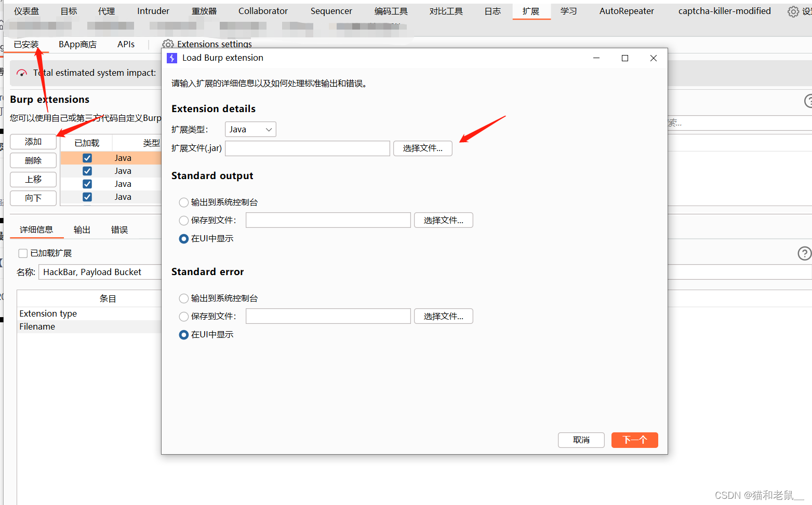The height and width of the screenshot is (505, 812).
Task: Click the 名称 field showing HackBar, Payload Bucket
Action: tap(100, 272)
